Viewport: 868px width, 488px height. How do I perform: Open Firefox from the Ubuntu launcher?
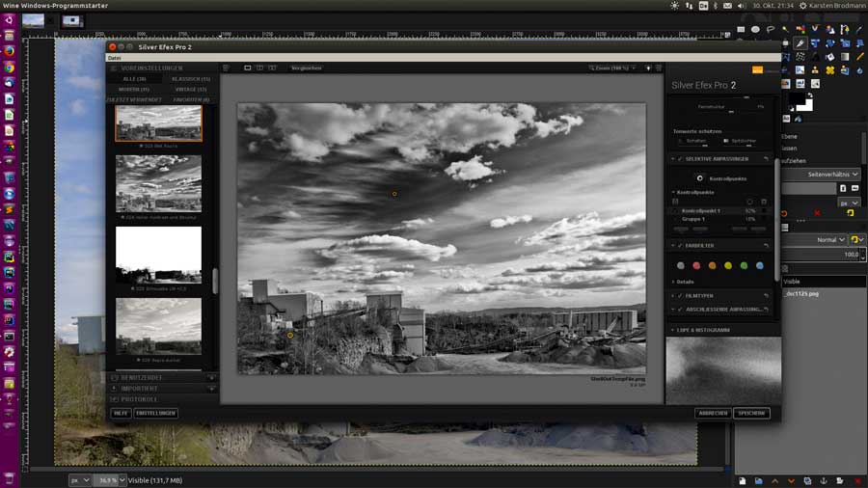[9, 51]
